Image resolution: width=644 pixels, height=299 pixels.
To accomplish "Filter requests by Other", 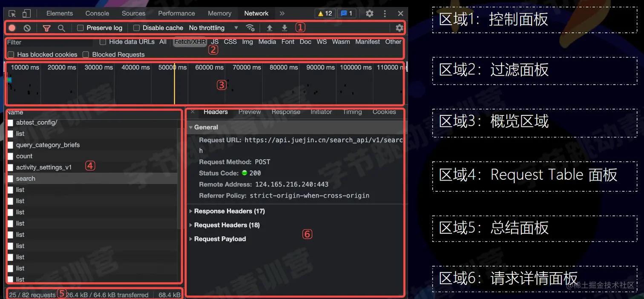I will coord(393,42).
